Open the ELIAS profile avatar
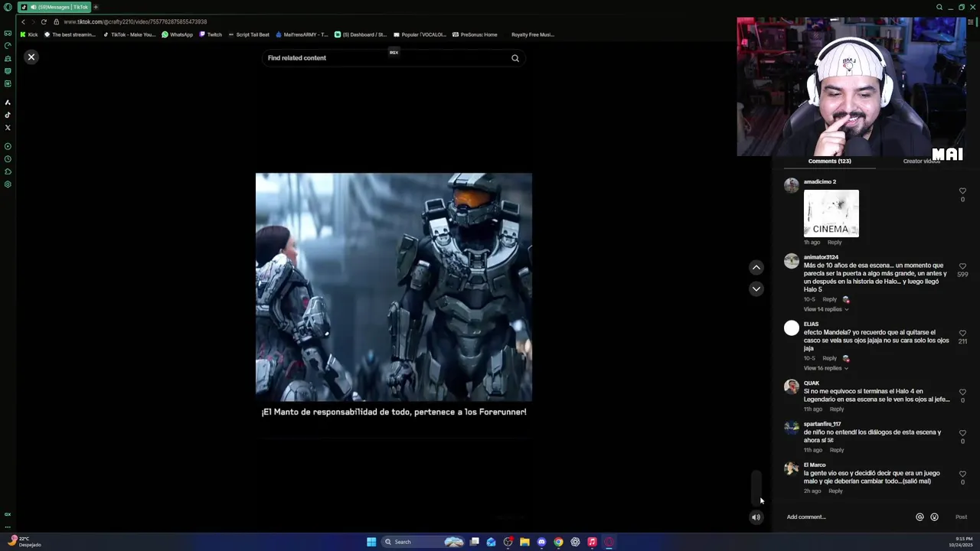The image size is (980, 551). 792,328
